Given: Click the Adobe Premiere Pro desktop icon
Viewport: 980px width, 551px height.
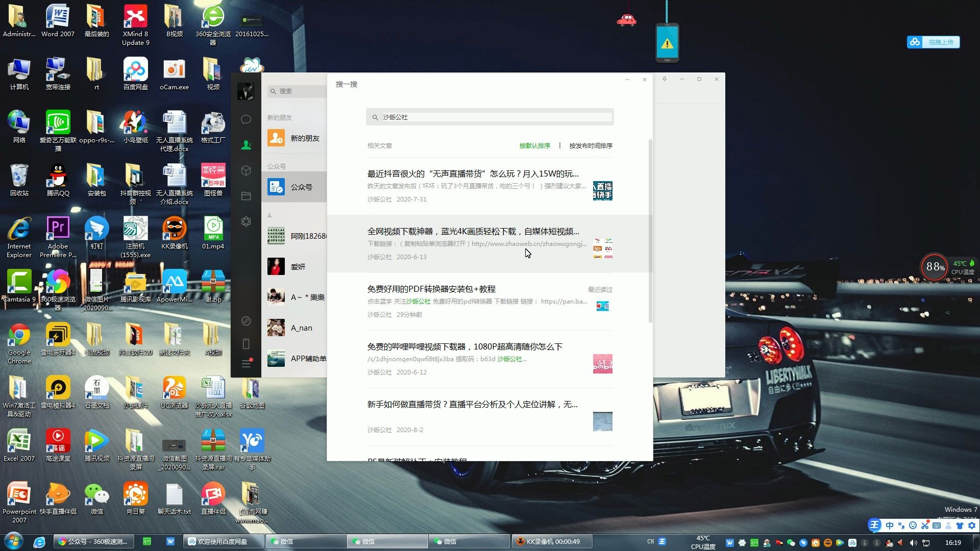Looking at the screenshot, I should 58,238.
